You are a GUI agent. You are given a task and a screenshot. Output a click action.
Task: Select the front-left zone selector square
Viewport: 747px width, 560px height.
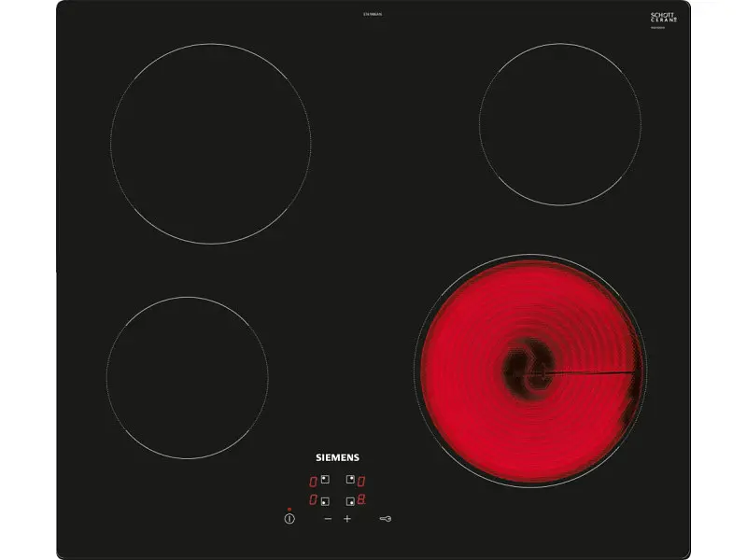point(325,501)
